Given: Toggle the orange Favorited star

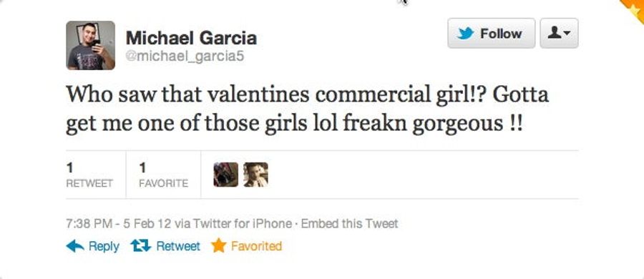Looking at the screenshot, I should [218, 245].
